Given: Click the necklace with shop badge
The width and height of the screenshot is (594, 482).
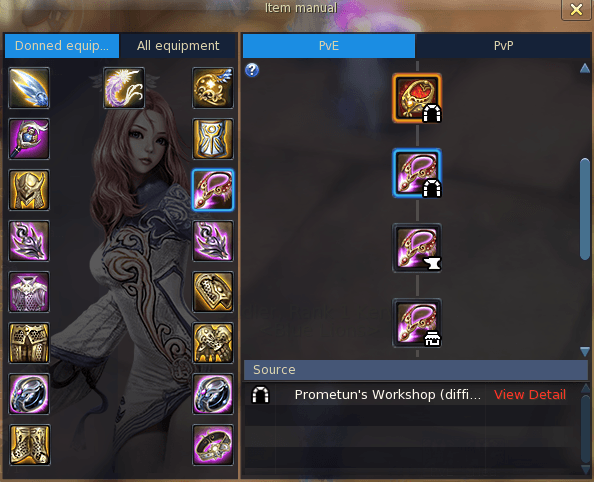Looking at the screenshot, I should pyautogui.click(x=417, y=323).
